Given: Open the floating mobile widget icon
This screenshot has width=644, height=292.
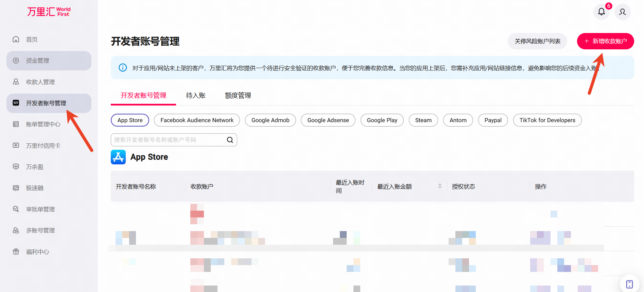Looking at the screenshot, I should (x=629, y=284).
